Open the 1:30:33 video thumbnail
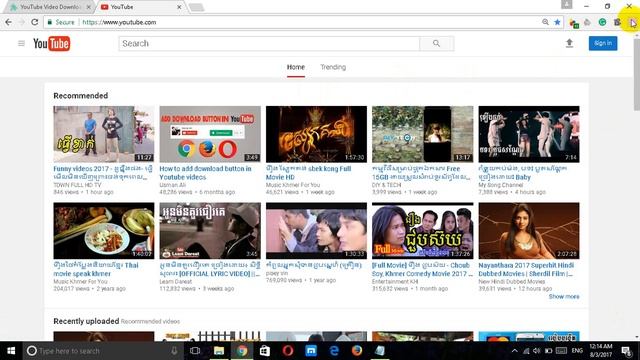The height and width of the screenshot is (360, 640). (x=316, y=231)
